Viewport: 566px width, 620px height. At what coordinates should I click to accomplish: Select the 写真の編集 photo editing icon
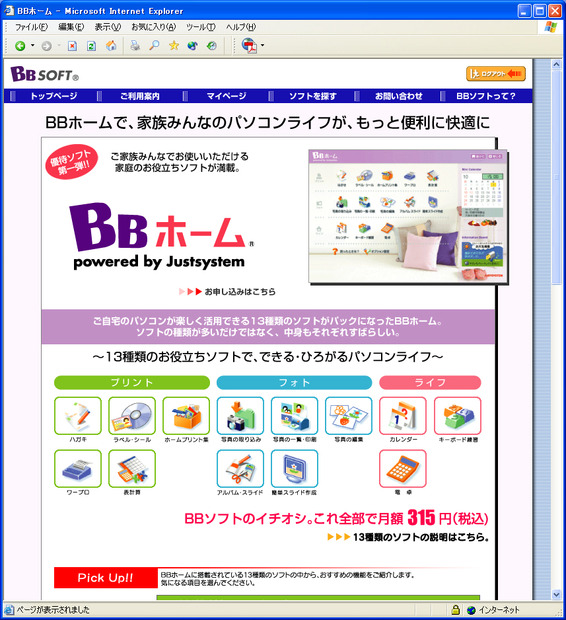coord(349,416)
